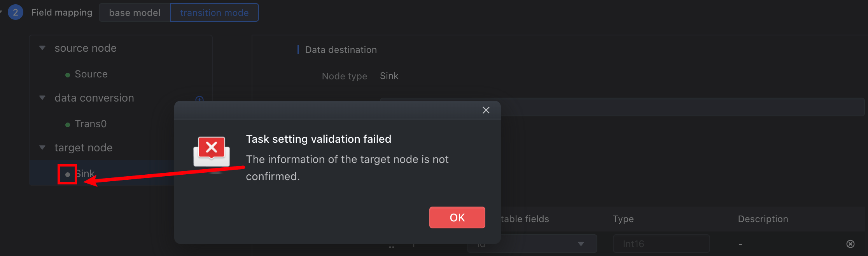868x256 pixels.
Task: Click the green status dot beside Source
Action: (x=68, y=75)
